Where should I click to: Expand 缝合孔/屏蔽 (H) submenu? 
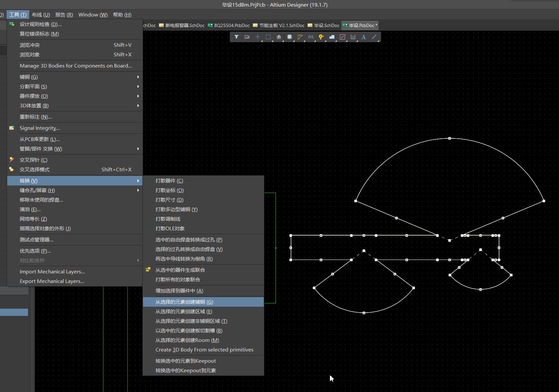coord(75,190)
